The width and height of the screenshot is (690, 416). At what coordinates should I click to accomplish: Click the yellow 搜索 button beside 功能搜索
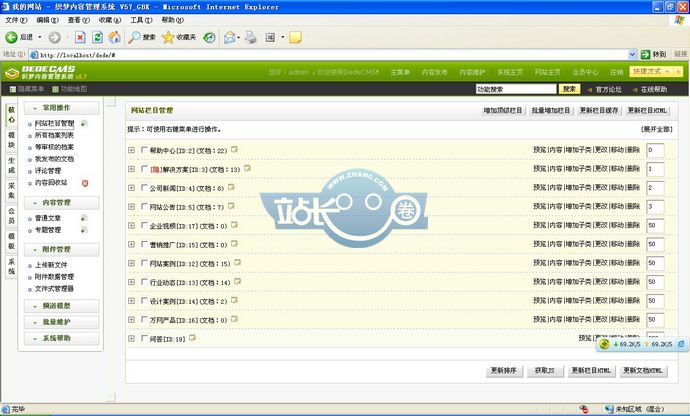[x=569, y=89]
